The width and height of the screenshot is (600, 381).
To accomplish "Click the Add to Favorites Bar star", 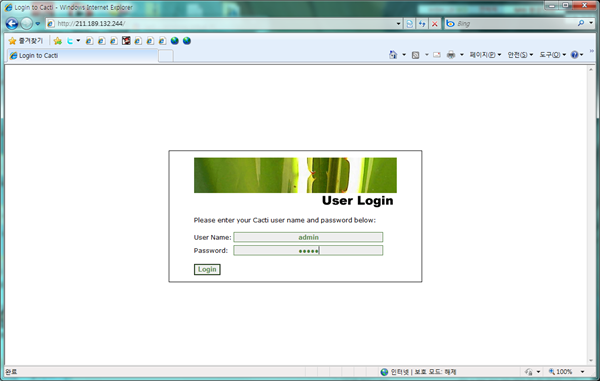I will click(58, 41).
